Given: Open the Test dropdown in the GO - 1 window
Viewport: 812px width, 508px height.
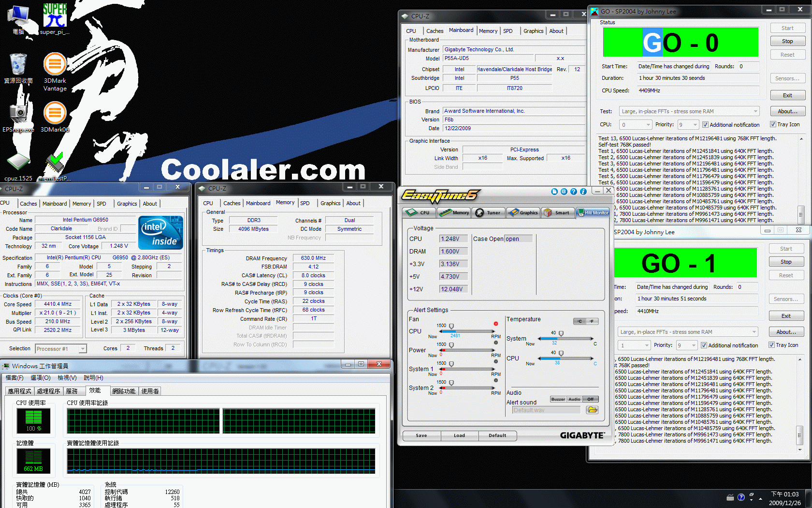Looking at the screenshot, I should point(688,332).
